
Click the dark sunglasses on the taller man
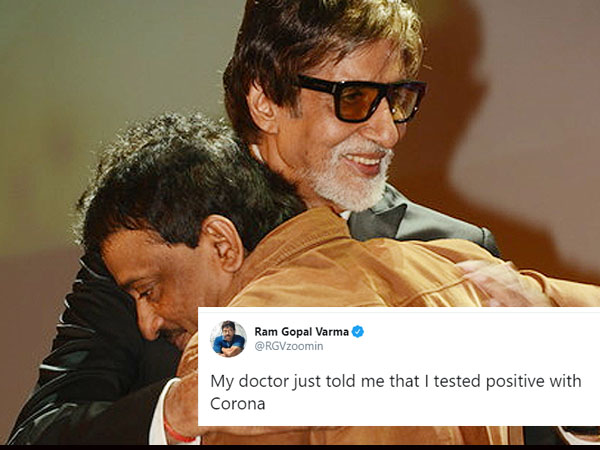click(x=362, y=98)
